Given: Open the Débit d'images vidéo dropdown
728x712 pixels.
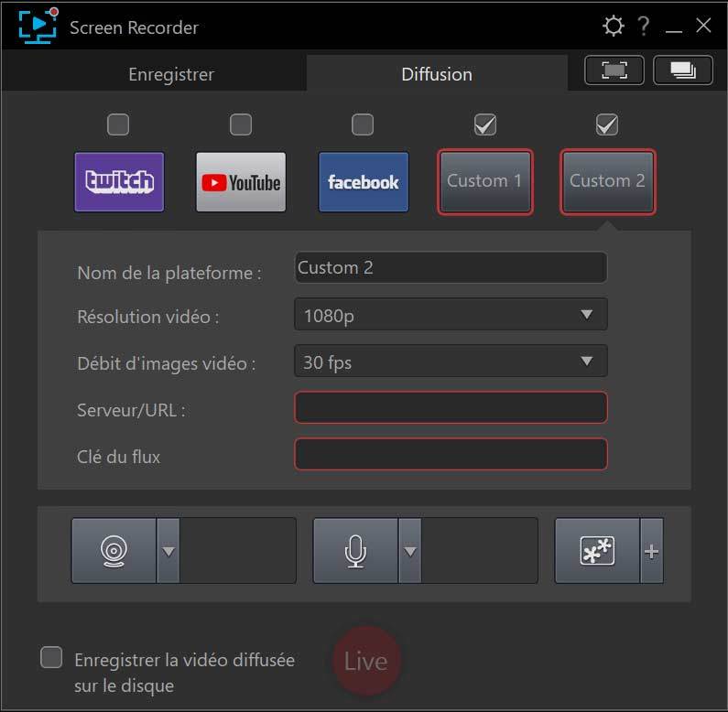Looking at the screenshot, I should coord(451,361).
